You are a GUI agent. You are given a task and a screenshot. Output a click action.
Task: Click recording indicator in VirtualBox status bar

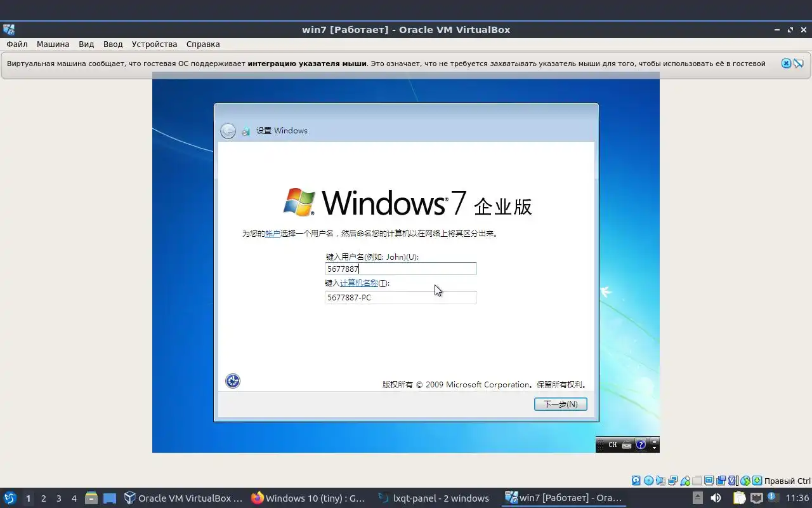(x=721, y=481)
